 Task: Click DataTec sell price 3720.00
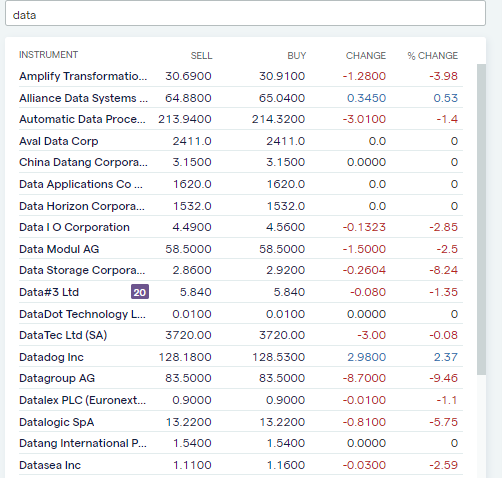[x=188, y=335]
